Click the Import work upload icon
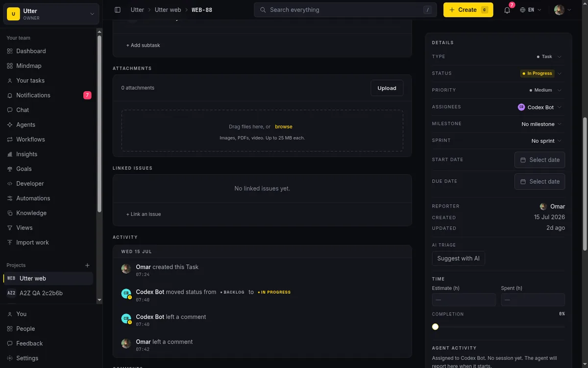 click(10, 242)
